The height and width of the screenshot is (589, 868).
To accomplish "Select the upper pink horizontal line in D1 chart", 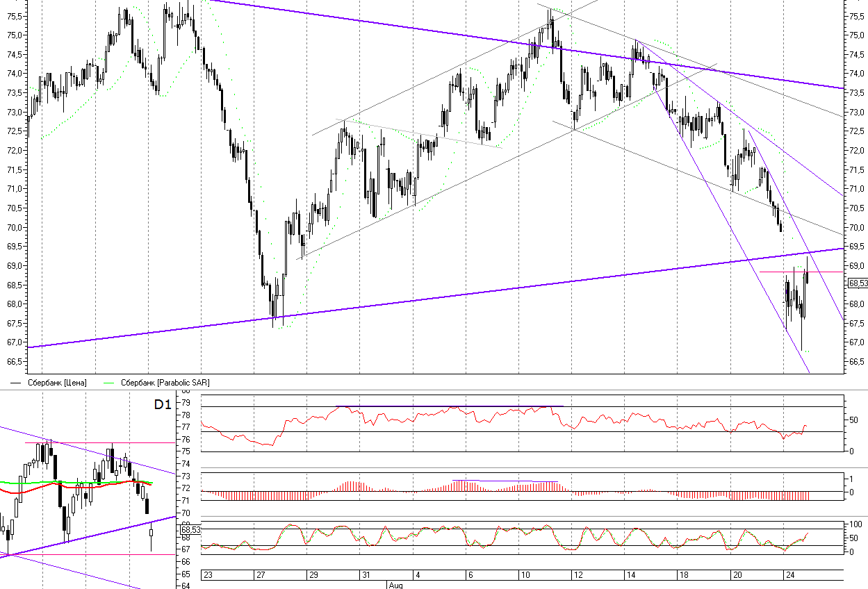I will (x=97, y=442).
